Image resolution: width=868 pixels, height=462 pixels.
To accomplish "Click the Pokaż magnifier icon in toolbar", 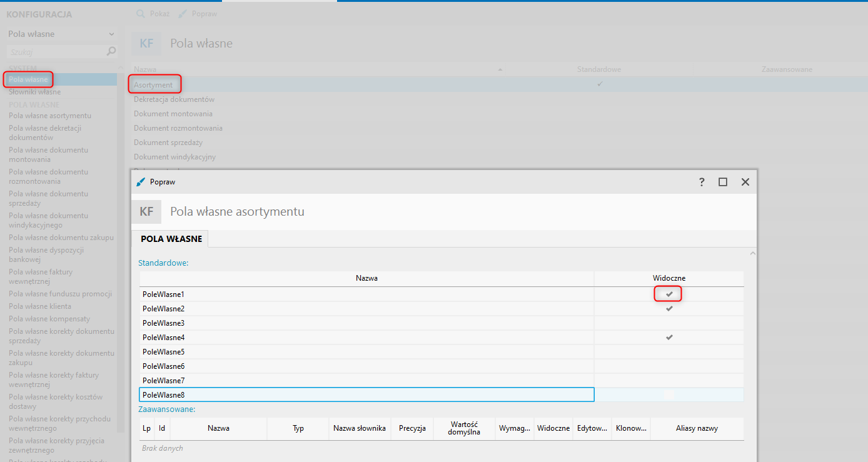I will (141, 13).
